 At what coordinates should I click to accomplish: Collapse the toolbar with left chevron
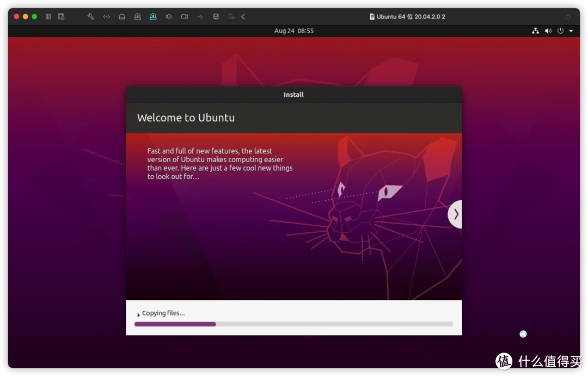[x=243, y=17]
